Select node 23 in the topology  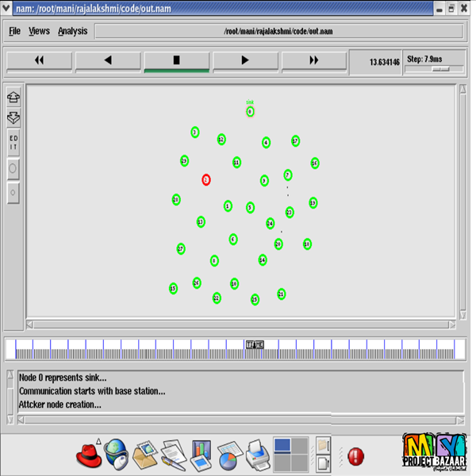click(290, 212)
